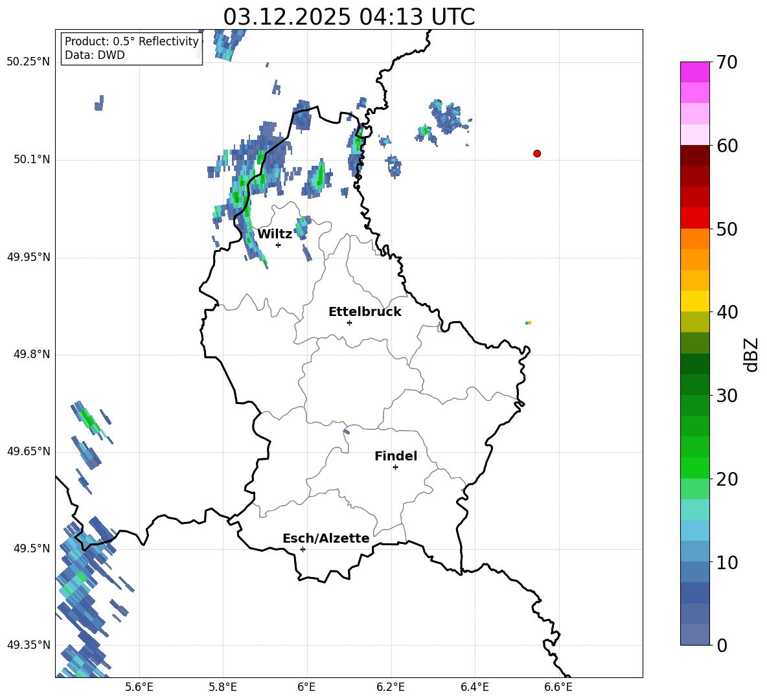Click the 5.8°E longitude label
This screenshot has width=767, height=700.
pyautogui.click(x=223, y=687)
